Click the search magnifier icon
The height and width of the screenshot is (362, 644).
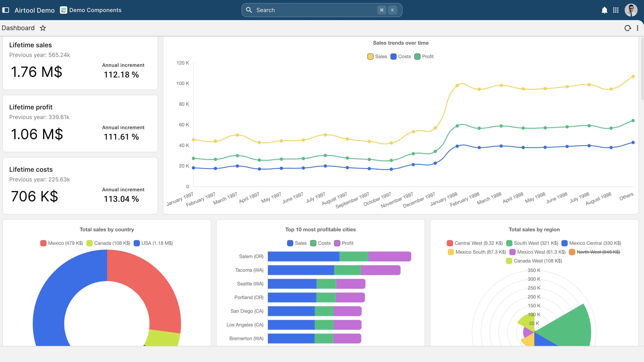coord(249,10)
